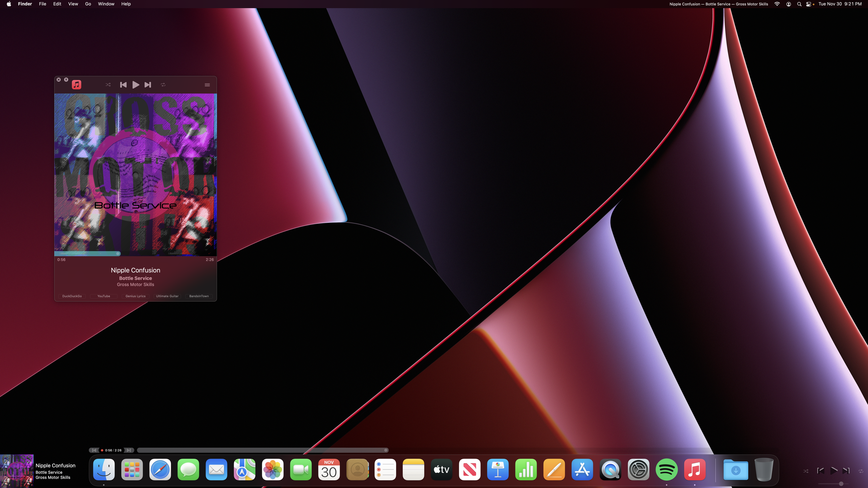This screenshot has height=488, width=868.
Task: Open Notes from the dock
Action: point(414,470)
